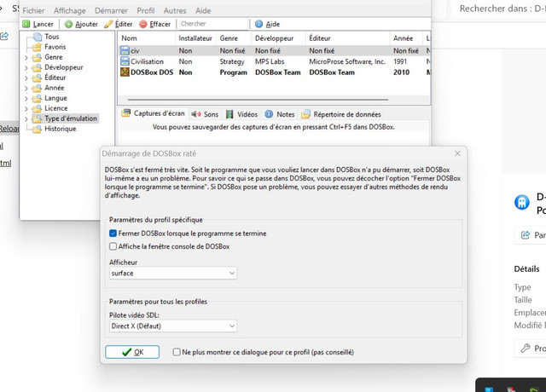Click the DOSBox DOS profile icon
Screen dimensions: 546x392
(125, 72)
